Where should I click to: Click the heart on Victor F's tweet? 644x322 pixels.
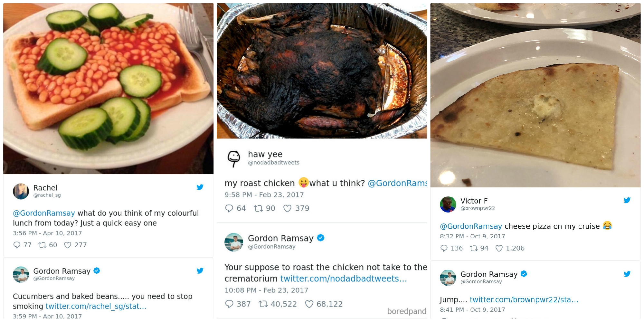coord(499,248)
